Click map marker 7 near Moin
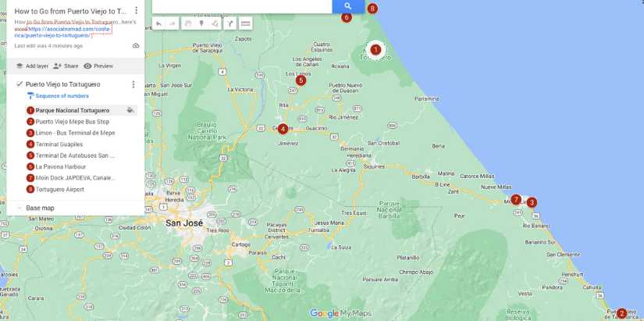The image size is (644, 321). point(516,200)
